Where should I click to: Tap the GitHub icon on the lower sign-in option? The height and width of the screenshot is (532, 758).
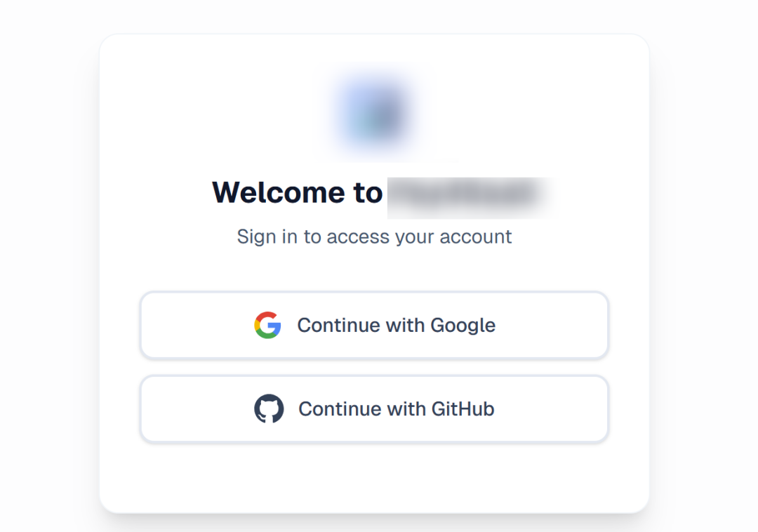pyautogui.click(x=269, y=408)
